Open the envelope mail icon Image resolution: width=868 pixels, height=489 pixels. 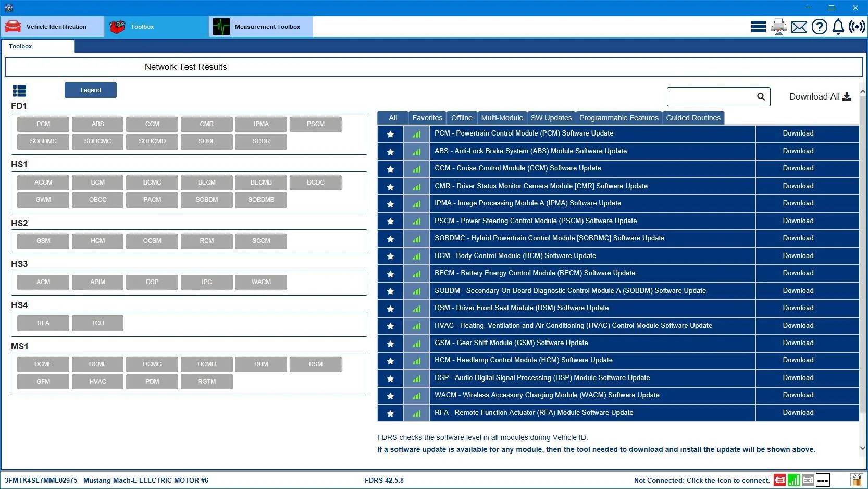tap(799, 27)
